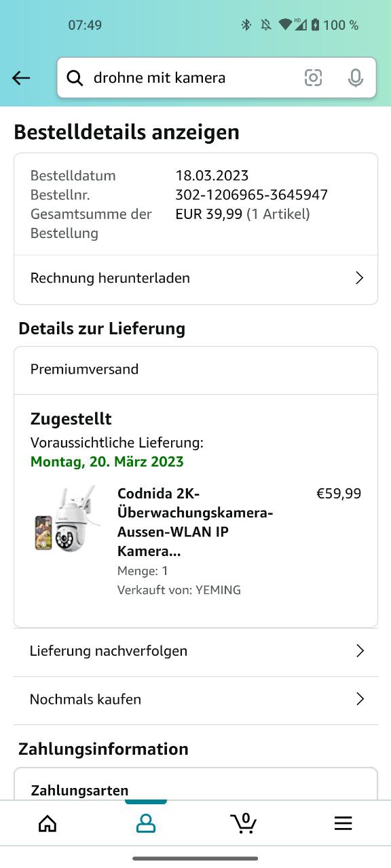Tap chevron next to Nochmals kaufen
391x868 pixels.
click(360, 699)
